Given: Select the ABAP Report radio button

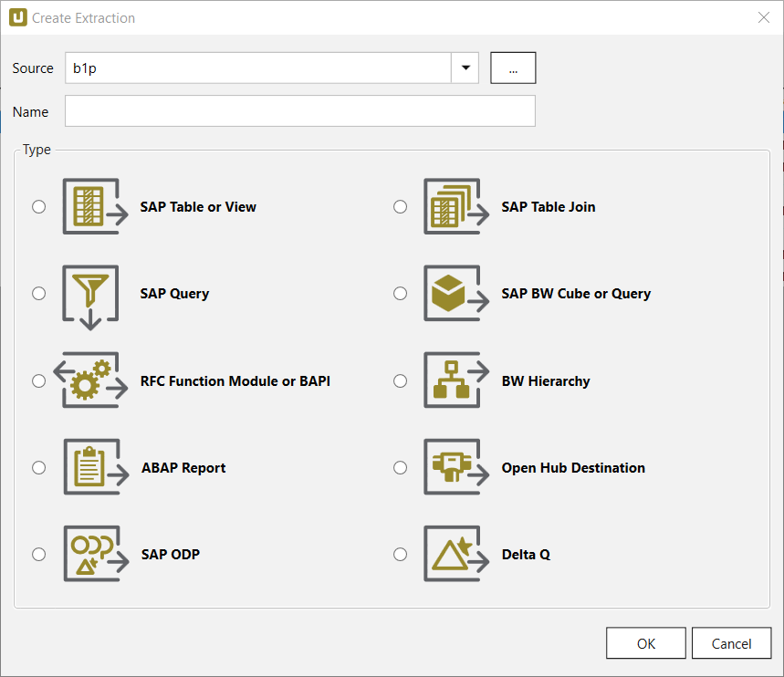Looking at the screenshot, I should click(x=39, y=467).
